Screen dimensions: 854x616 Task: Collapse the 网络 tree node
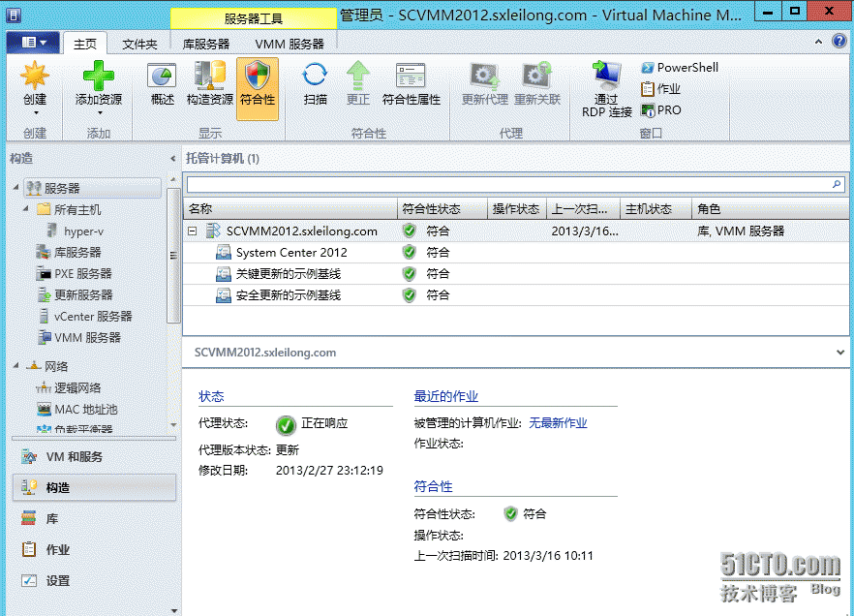tap(16, 366)
